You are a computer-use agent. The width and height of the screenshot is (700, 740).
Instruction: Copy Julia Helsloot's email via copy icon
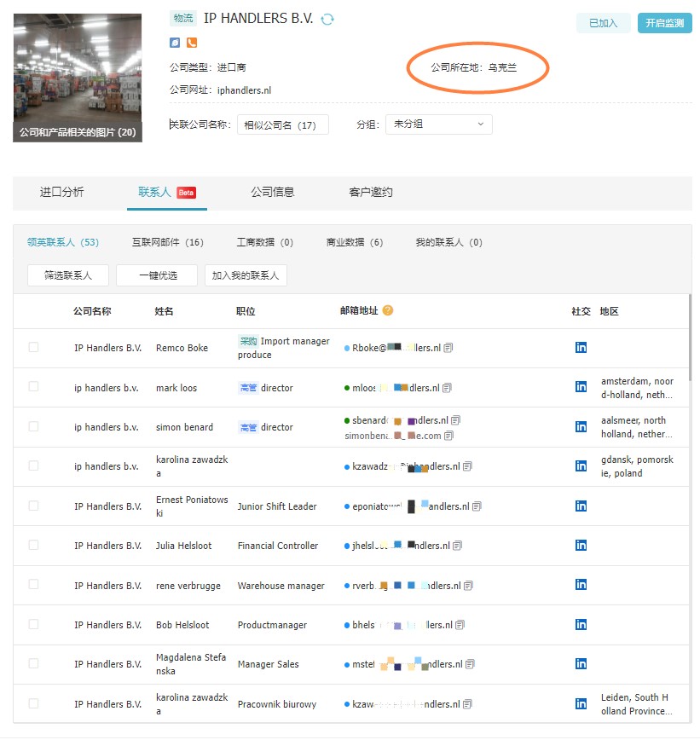pos(457,546)
